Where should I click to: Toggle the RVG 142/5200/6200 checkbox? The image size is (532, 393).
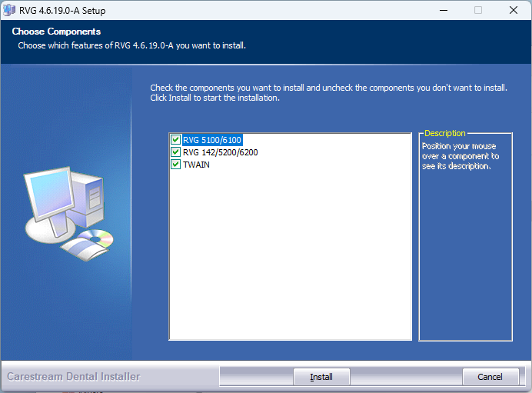point(176,152)
